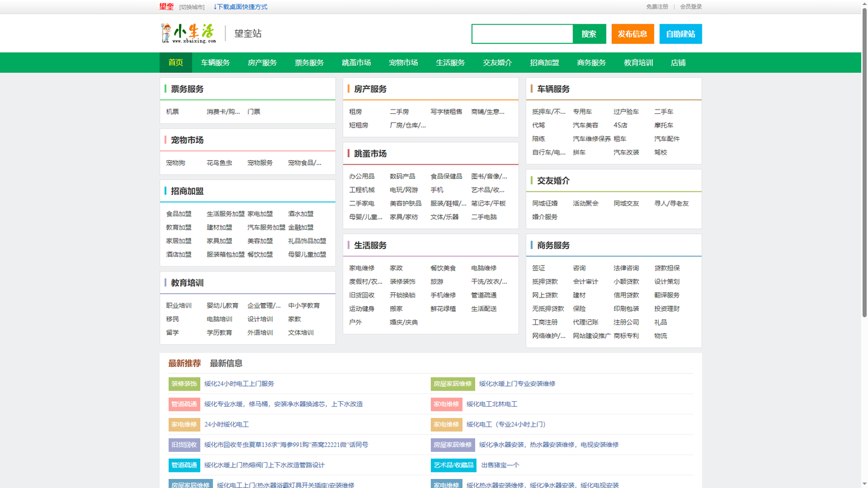Click the 机票 category link

172,111
